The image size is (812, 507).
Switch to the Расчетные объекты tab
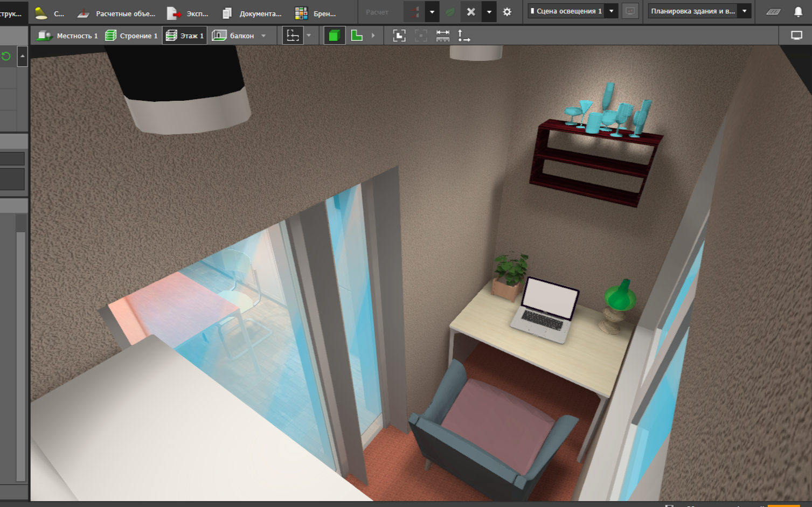tap(116, 13)
